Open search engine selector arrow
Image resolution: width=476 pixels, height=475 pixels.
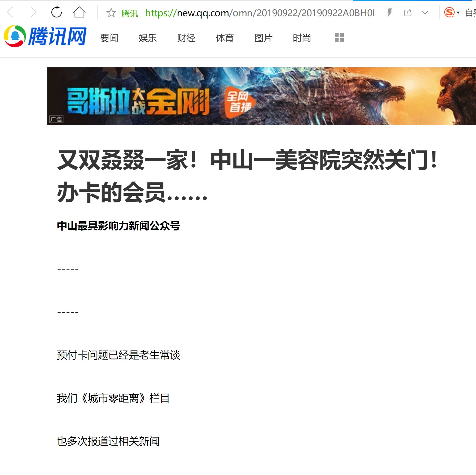(x=458, y=13)
